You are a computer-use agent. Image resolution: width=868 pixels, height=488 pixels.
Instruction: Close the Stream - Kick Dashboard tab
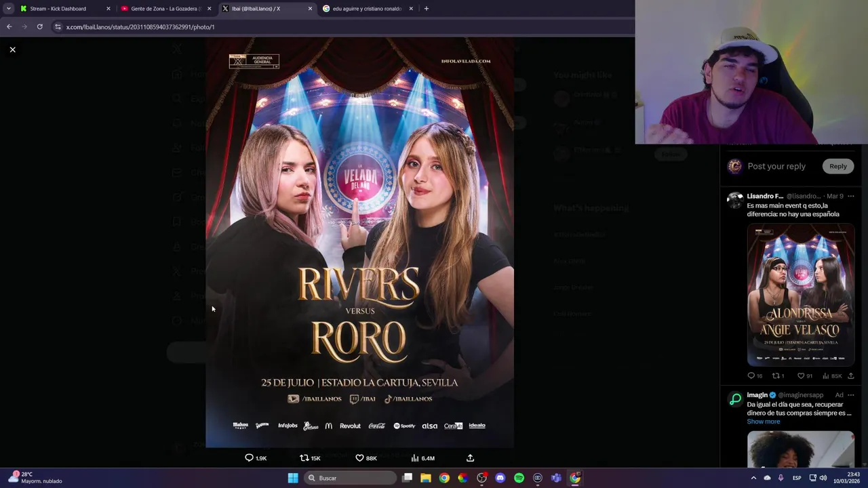[108, 9]
